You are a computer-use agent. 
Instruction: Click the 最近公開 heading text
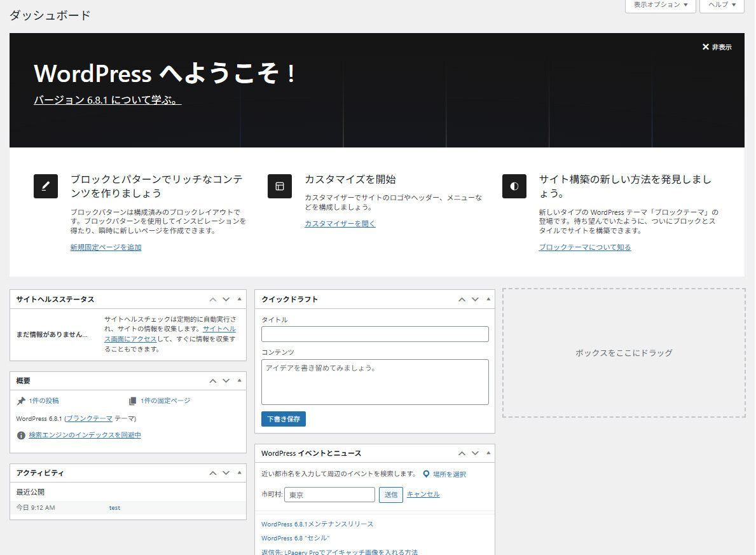[x=31, y=492]
